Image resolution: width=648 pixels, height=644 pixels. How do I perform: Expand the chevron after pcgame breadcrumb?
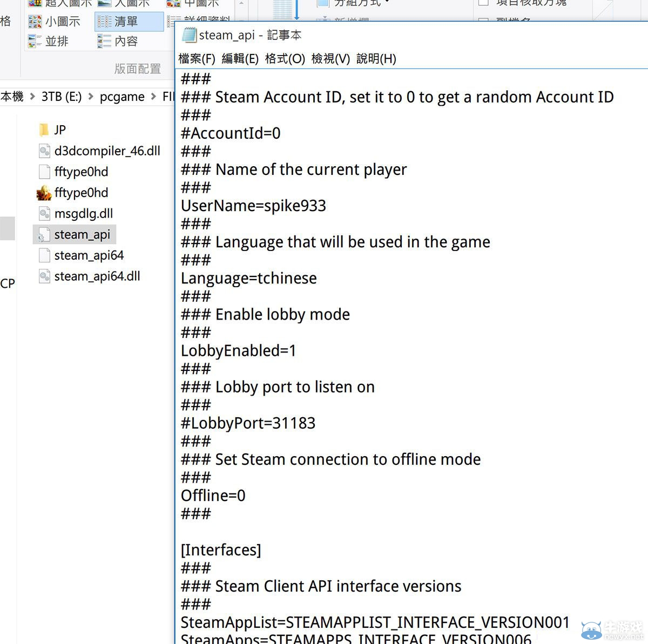click(x=153, y=97)
